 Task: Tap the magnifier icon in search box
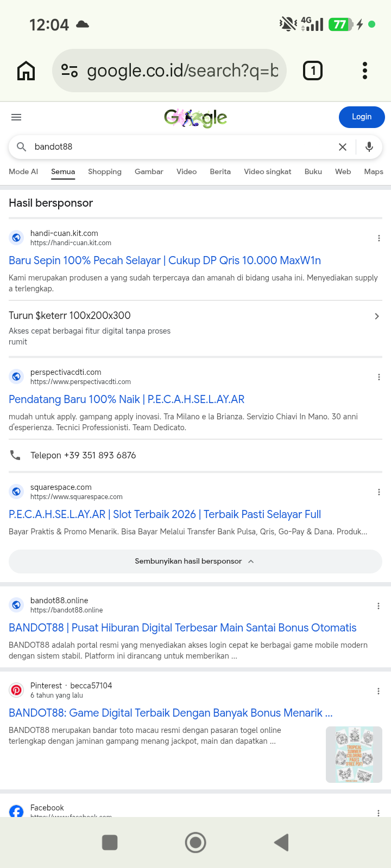(22, 147)
